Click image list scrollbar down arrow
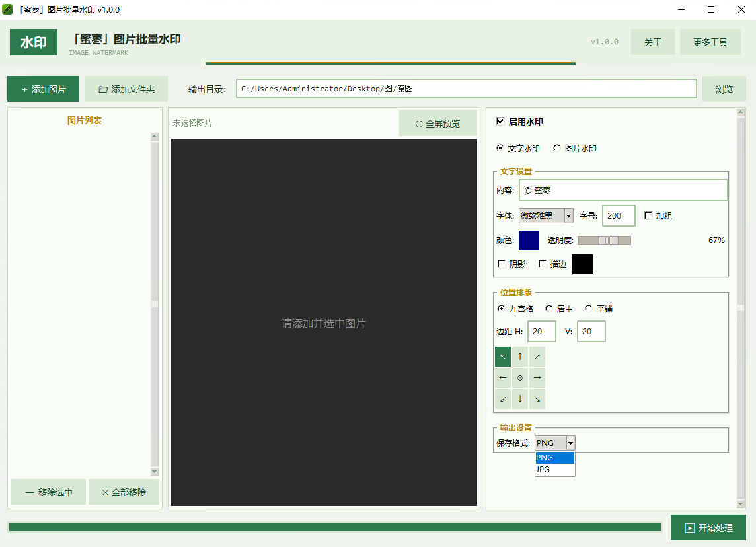756x547 pixels. tap(154, 471)
